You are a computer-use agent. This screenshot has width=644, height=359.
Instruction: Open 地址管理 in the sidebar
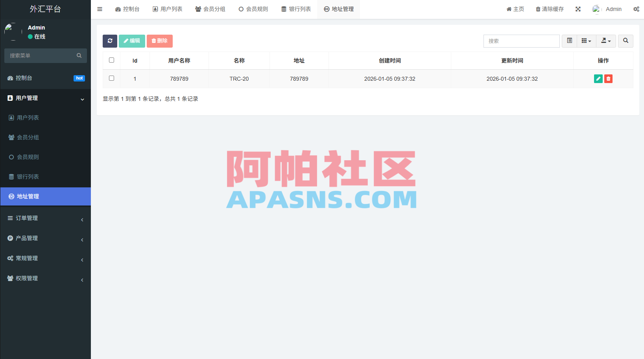pos(46,196)
